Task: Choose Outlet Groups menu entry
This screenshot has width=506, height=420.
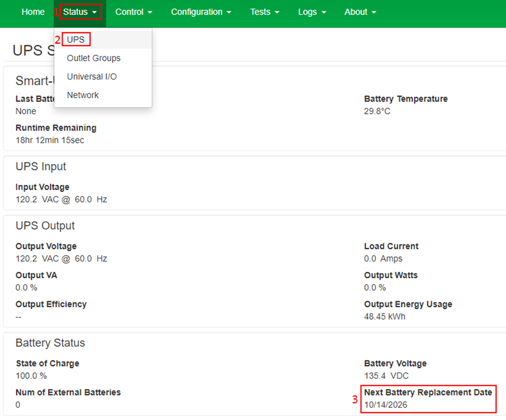Action: (x=103, y=58)
